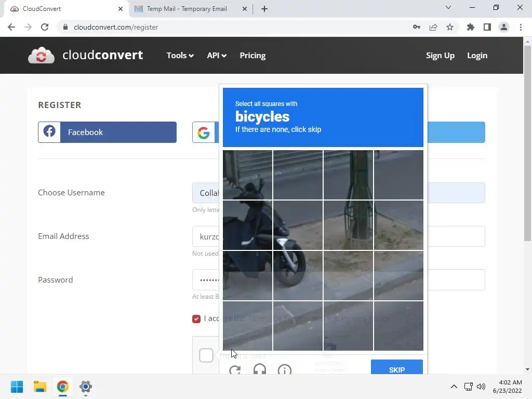The height and width of the screenshot is (399, 532).
Task: Open Chrome tab search chevron
Action: pos(448,7)
